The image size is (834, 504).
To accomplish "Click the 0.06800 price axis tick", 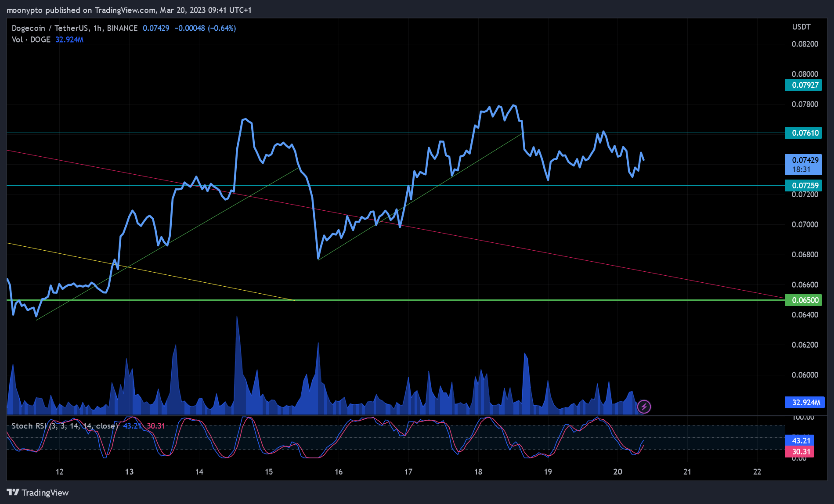I will [x=805, y=255].
